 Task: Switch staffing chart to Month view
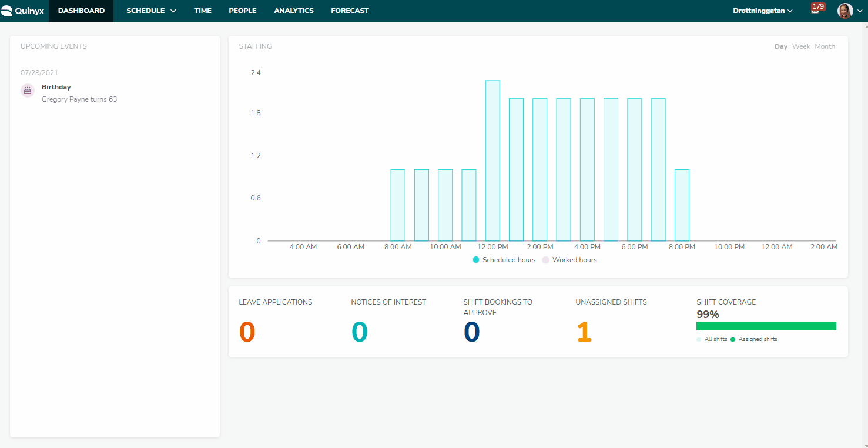click(825, 46)
